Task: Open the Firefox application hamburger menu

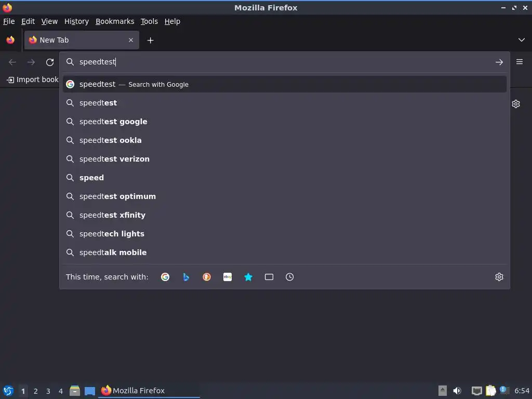Action: pos(520,62)
